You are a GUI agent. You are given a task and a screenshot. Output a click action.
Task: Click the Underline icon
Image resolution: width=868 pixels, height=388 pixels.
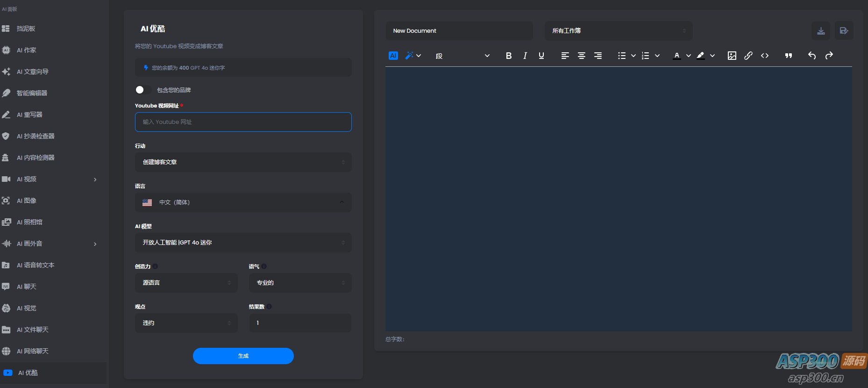click(x=541, y=56)
